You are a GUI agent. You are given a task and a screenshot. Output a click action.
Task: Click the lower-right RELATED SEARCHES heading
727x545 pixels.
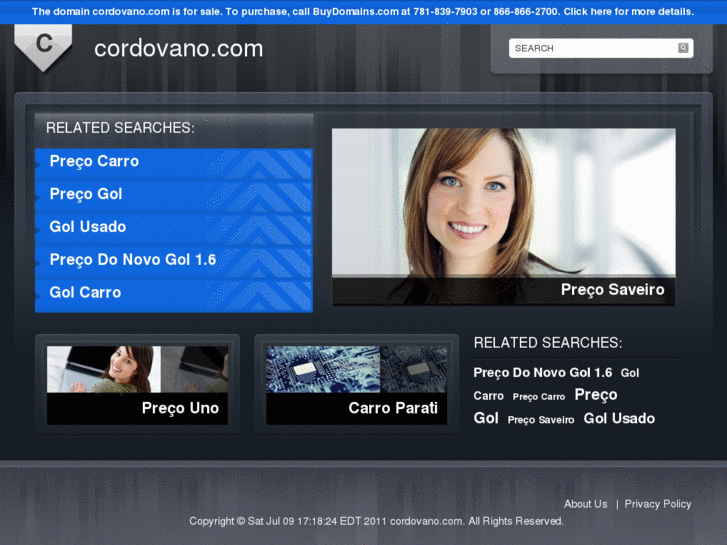(x=548, y=343)
